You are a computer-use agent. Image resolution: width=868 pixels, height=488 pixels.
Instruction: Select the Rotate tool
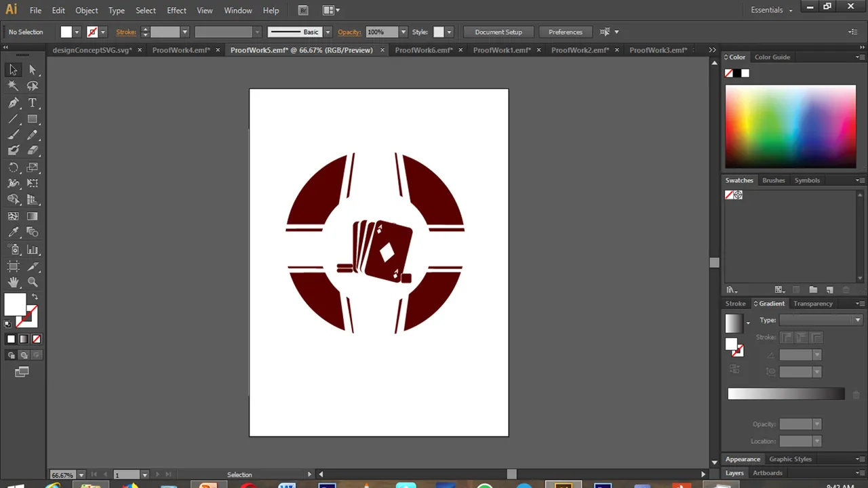(x=13, y=167)
